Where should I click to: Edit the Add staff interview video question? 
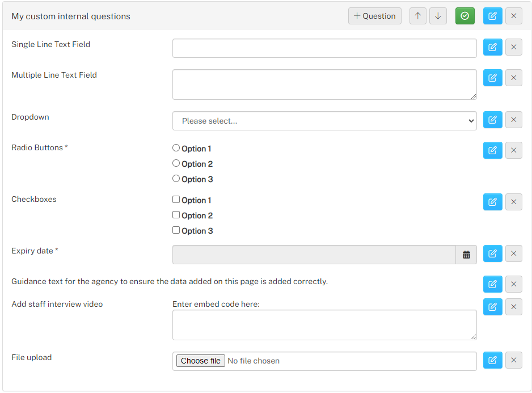(x=493, y=307)
